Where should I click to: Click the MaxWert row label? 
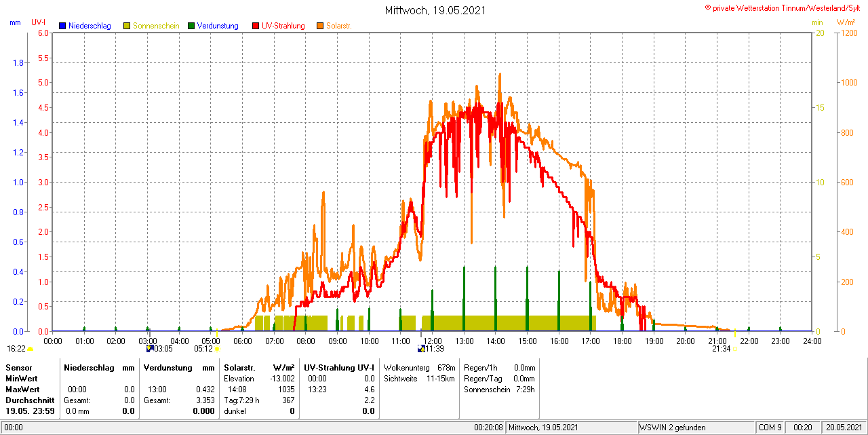tap(23, 390)
